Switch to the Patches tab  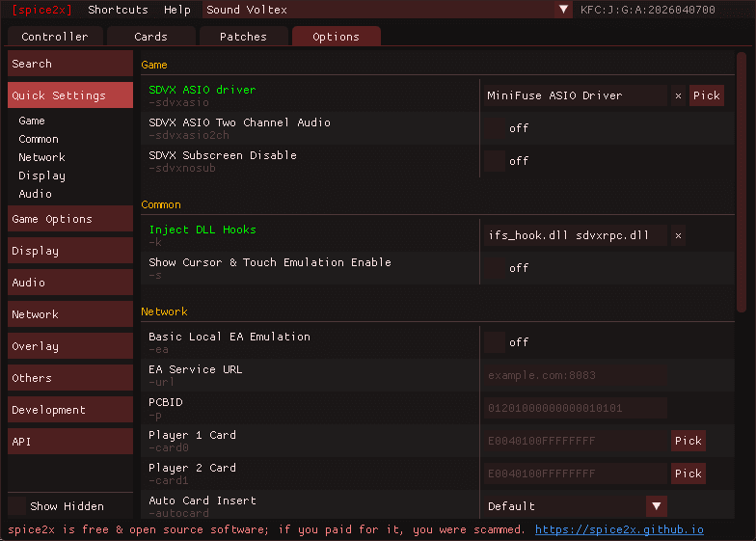tap(243, 37)
